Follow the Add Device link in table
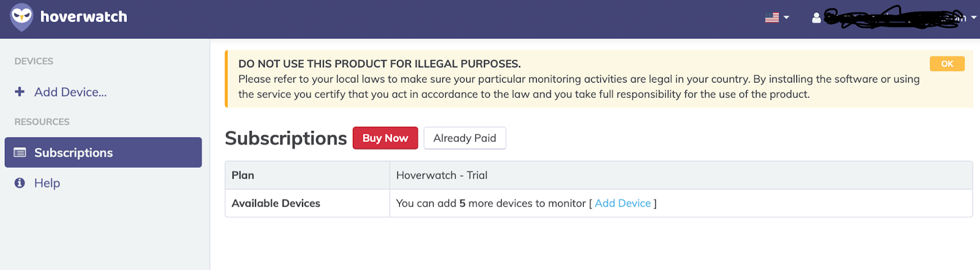 pos(622,203)
